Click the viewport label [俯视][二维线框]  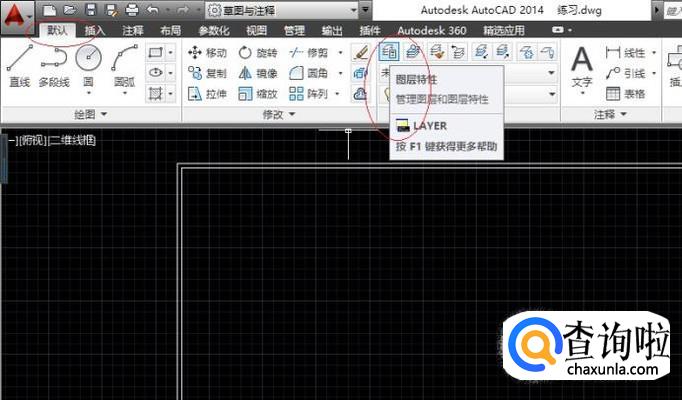tap(53, 141)
